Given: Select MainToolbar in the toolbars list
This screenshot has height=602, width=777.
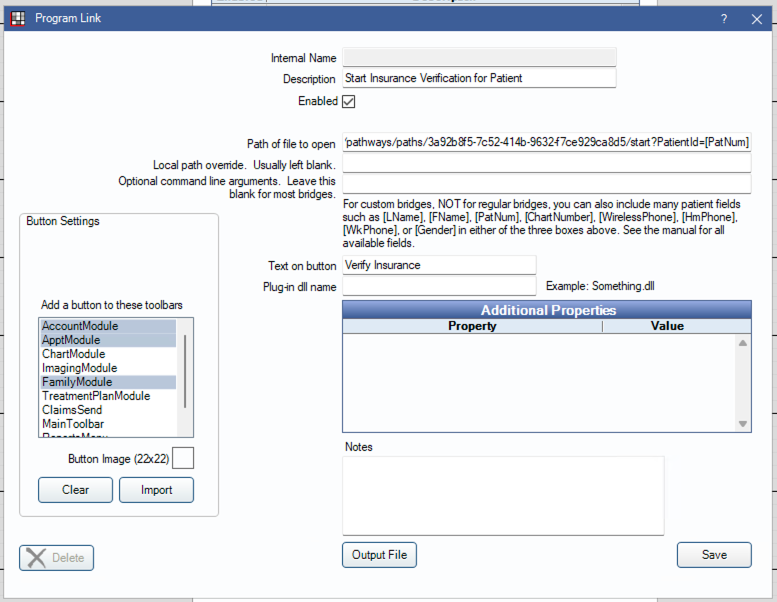Looking at the screenshot, I should (73, 424).
